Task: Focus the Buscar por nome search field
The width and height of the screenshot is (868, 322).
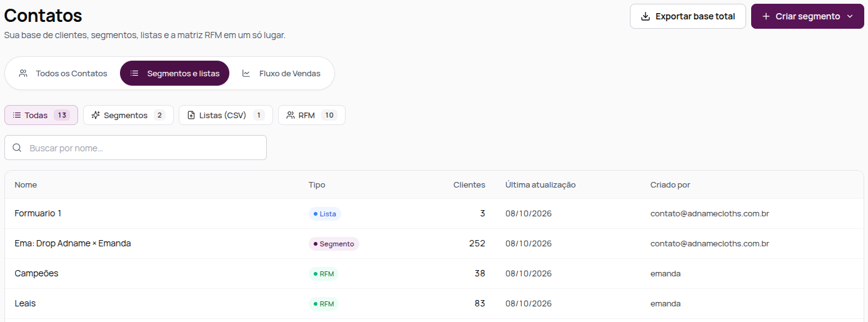Action: point(136,148)
